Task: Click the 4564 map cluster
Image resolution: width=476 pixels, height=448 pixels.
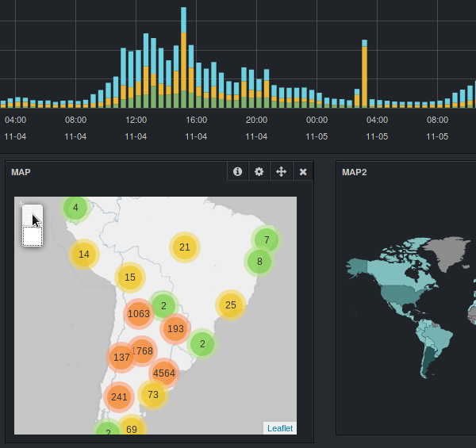Action: [x=164, y=373]
